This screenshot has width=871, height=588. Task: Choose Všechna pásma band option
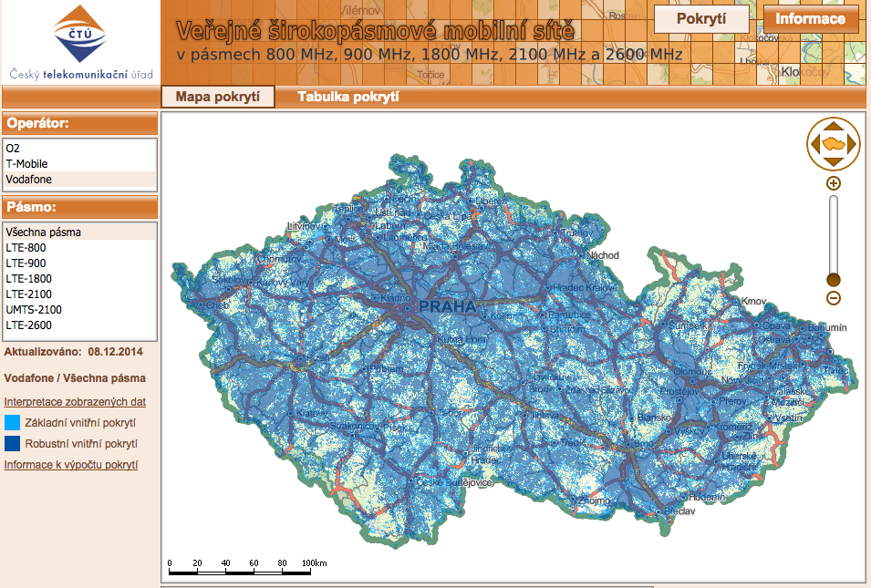80,232
